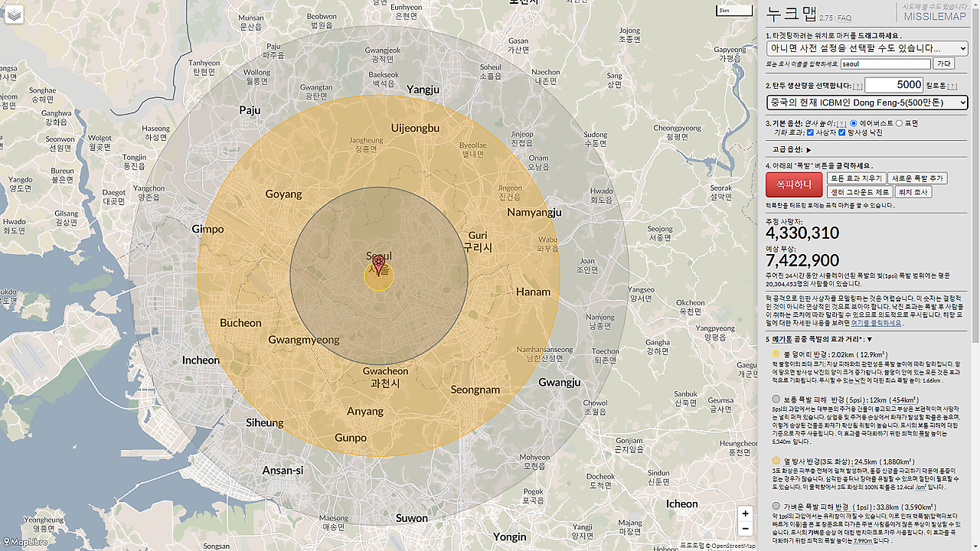Click the Anyang label on the map
This screenshot has width=980, height=551.
click(365, 411)
